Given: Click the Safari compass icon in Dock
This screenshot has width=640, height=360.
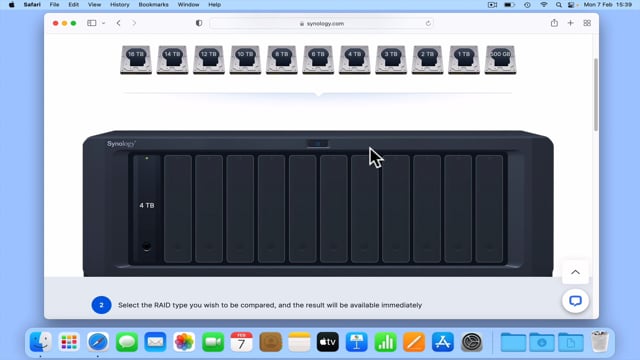Looking at the screenshot, I should pyautogui.click(x=98, y=342).
